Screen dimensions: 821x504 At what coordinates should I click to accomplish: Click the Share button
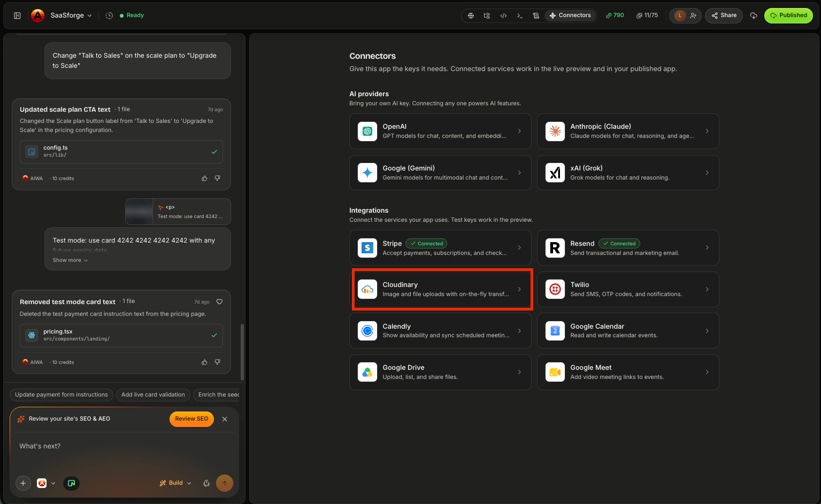(x=724, y=15)
